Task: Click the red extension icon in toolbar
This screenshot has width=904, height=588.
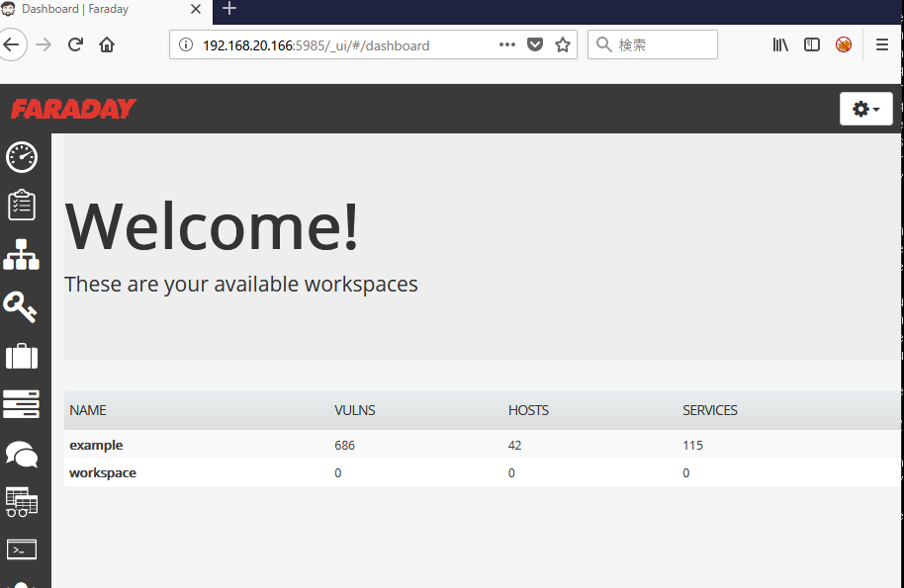Action: 844,44
